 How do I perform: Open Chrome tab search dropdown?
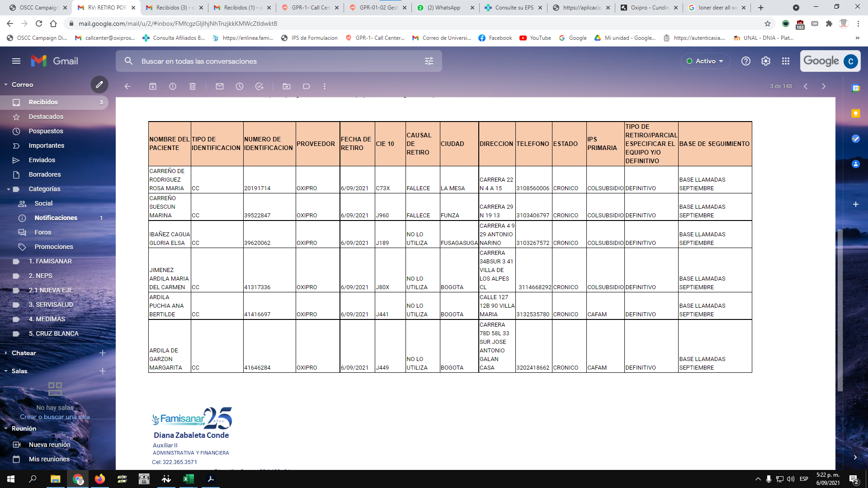click(796, 8)
